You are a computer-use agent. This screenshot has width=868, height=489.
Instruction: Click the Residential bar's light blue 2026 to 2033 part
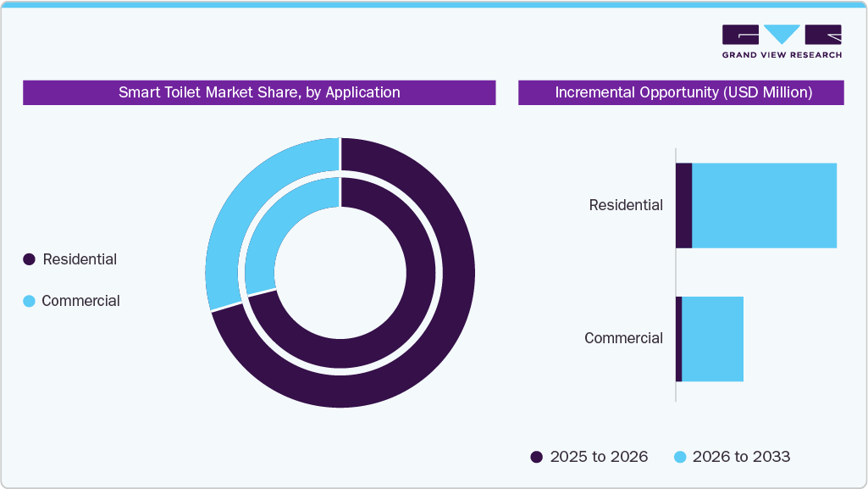coord(765,205)
